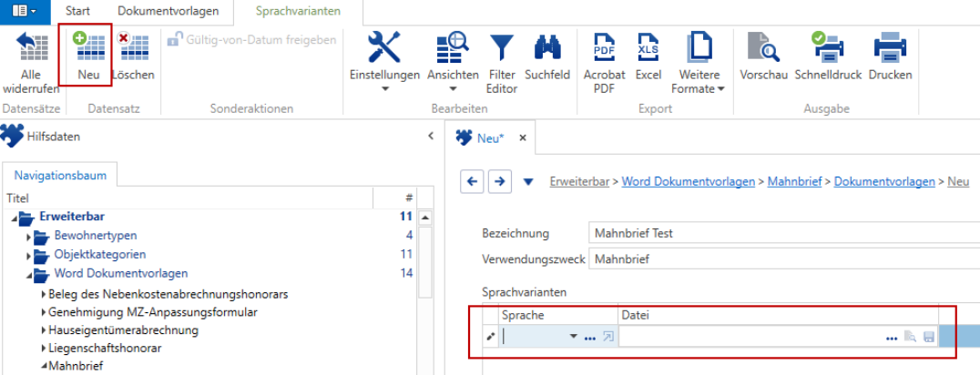The width and height of the screenshot is (980, 375).
Task: Click the Verwendungszweck input field
Action: [784, 258]
